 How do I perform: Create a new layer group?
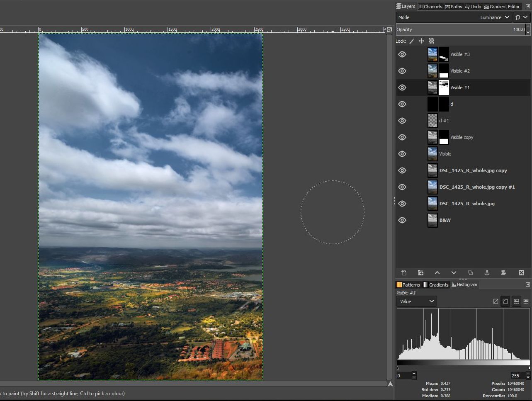(420, 272)
